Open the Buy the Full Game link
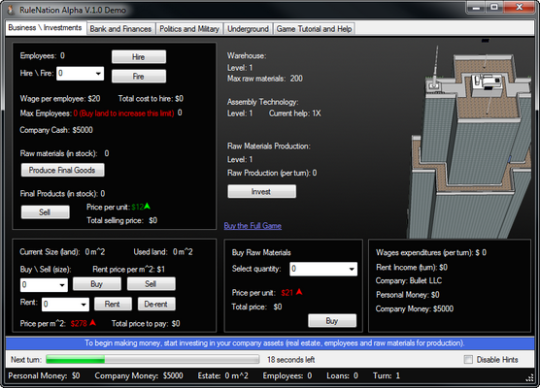540x388 pixels. 252,226
